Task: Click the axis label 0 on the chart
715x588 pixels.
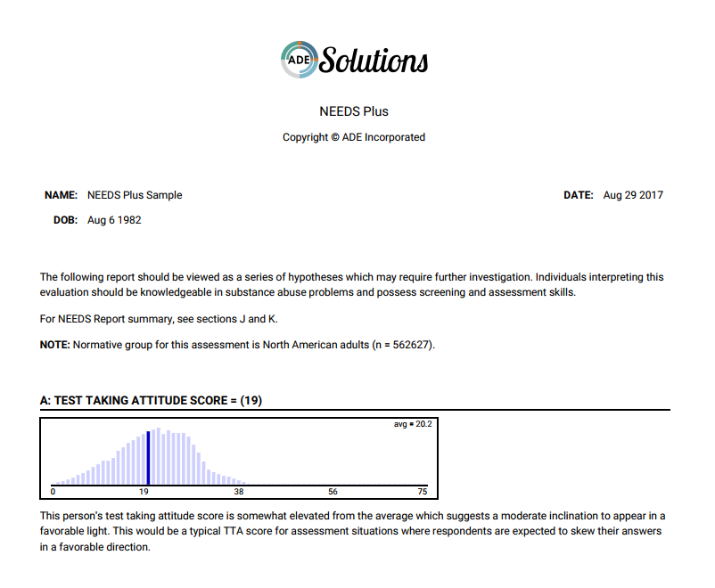Action: click(53, 492)
